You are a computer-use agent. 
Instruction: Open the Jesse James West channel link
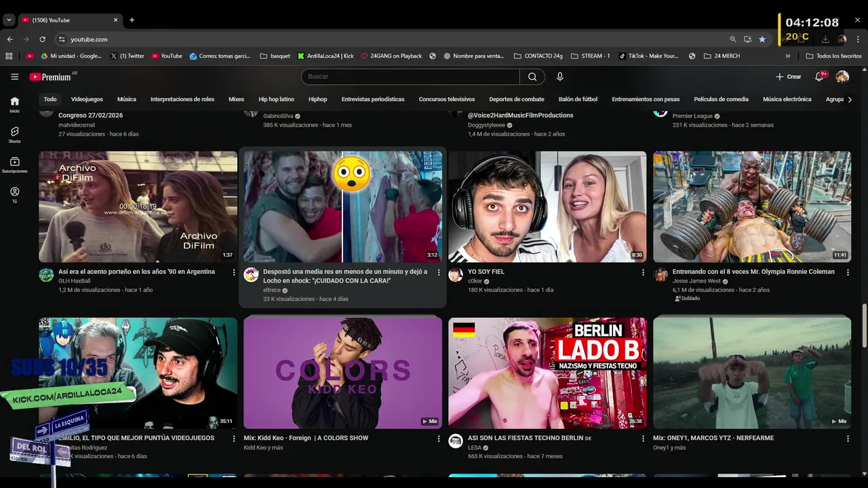[696, 281]
